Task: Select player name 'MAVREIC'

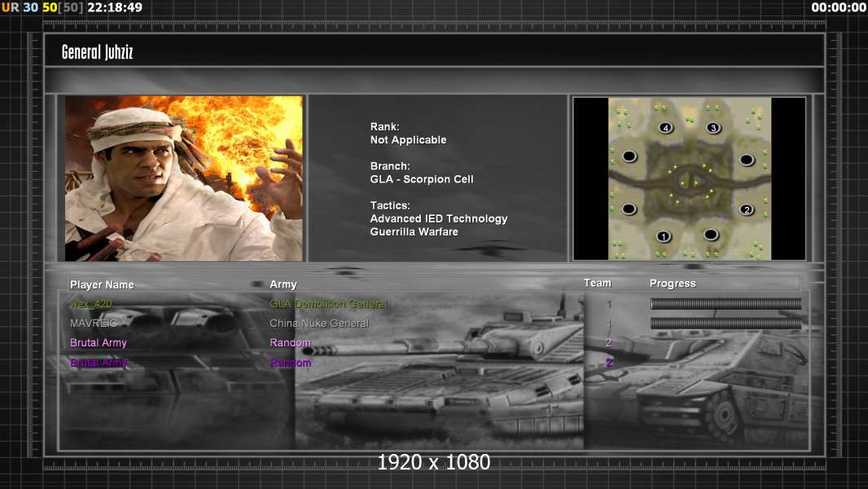Action: click(x=94, y=324)
